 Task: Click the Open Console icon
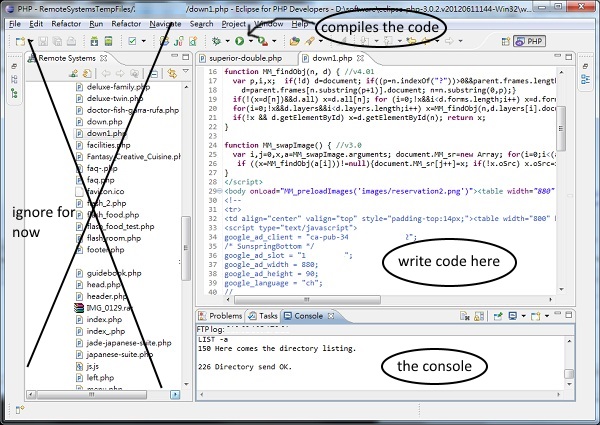coord(536,316)
